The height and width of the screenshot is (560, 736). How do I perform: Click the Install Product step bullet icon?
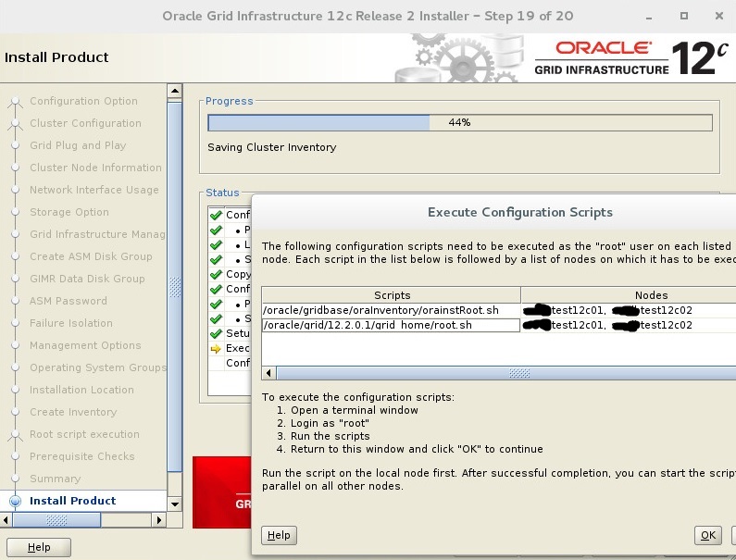click(16, 501)
